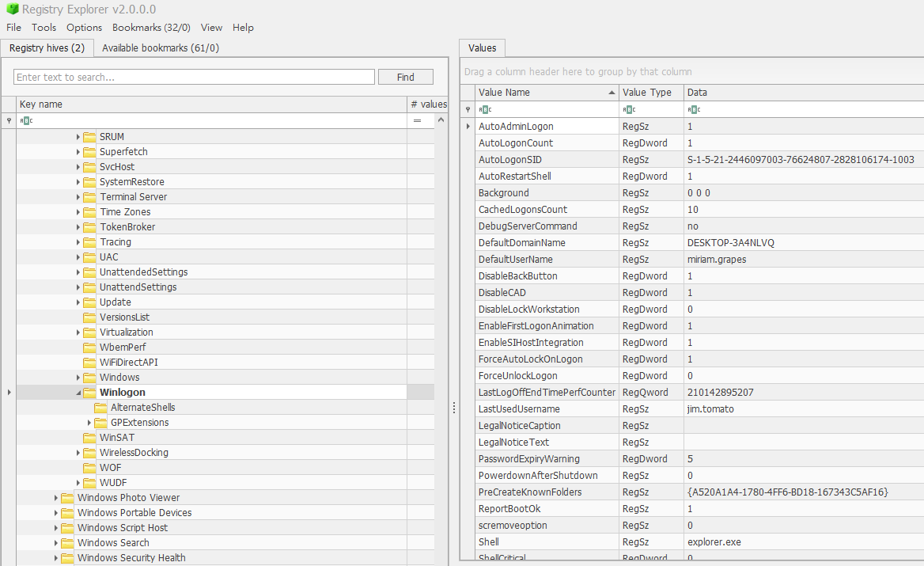Click the Value Type filter ABC icon
Image resolution: width=924 pixels, height=566 pixels.
click(629, 110)
